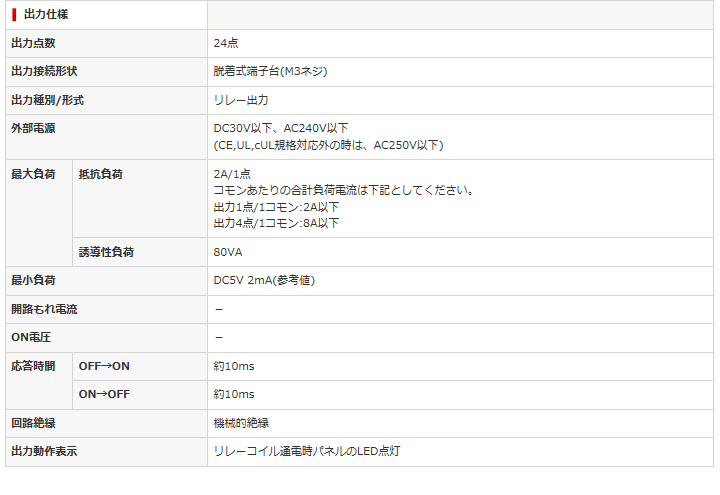Click the 機械的絶縁 value
This screenshot has height=495, width=720.
tap(241, 423)
